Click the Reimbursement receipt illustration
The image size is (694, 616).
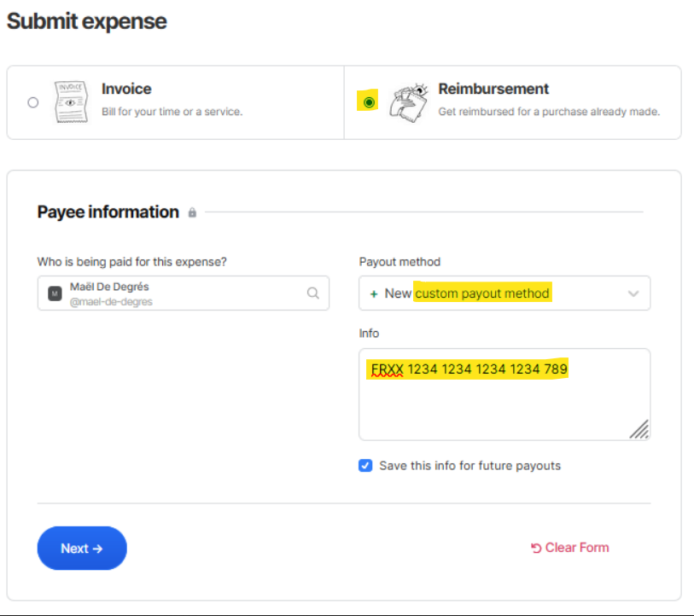[x=407, y=102]
